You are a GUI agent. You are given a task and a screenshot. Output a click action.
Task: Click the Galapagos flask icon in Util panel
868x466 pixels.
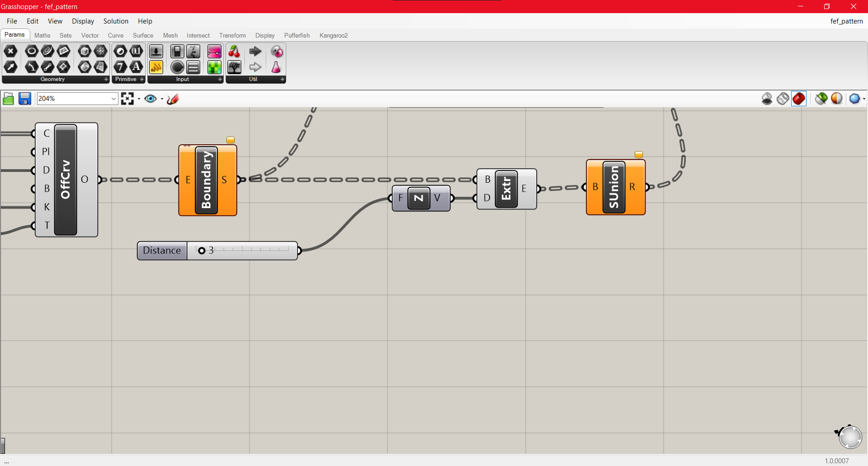(x=277, y=67)
